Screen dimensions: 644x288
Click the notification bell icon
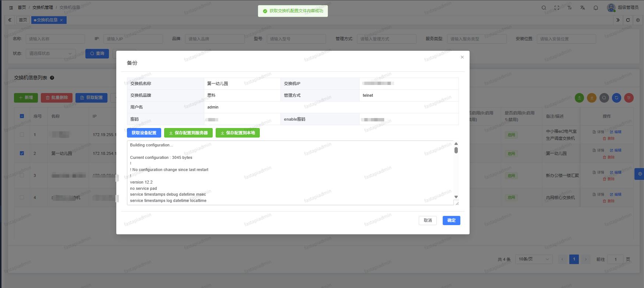pos(595,8)
